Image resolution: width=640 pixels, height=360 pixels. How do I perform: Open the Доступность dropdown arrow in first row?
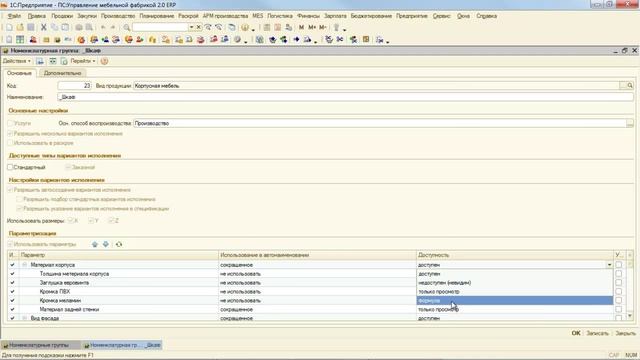(x=609, y=265)
